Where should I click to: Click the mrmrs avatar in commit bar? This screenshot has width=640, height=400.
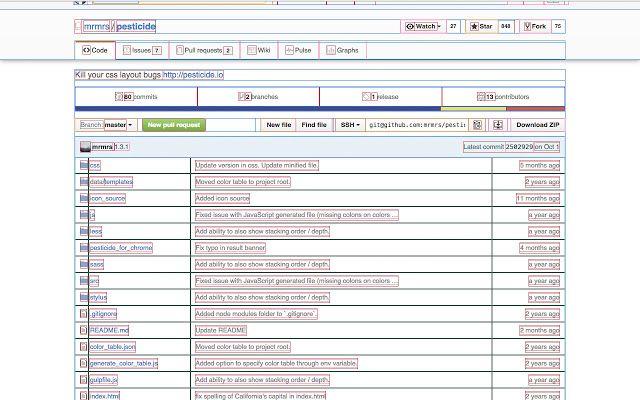click(84, 147)
